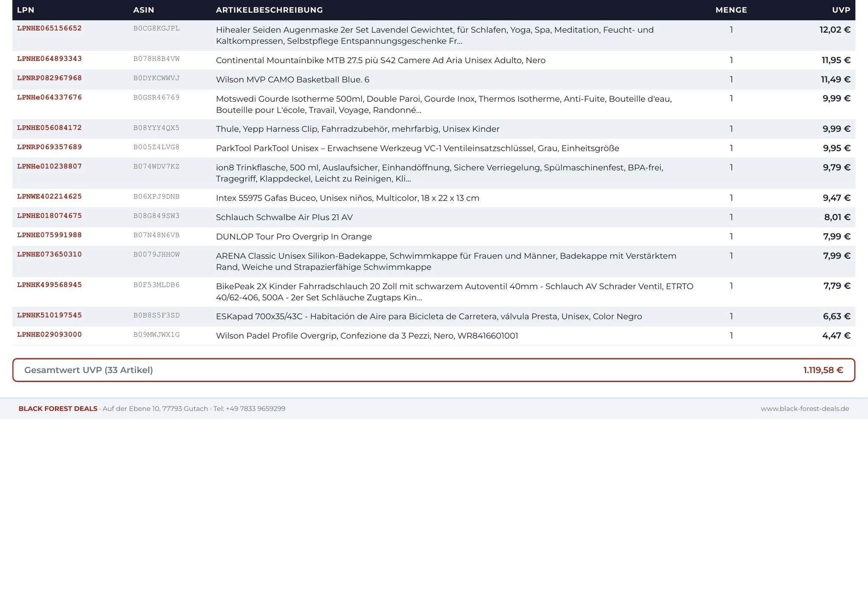This screenshot has height=614, width=868.
Task: Click the ARTIKELBESCHREIBUNG column header
Action: coord(269,10)
